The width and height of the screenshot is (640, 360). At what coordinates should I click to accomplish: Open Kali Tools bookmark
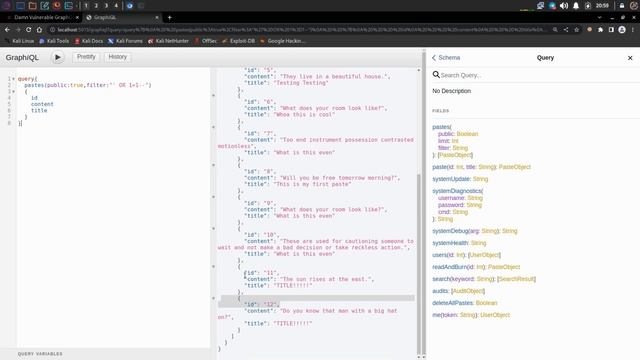click(x=54, y=41)
